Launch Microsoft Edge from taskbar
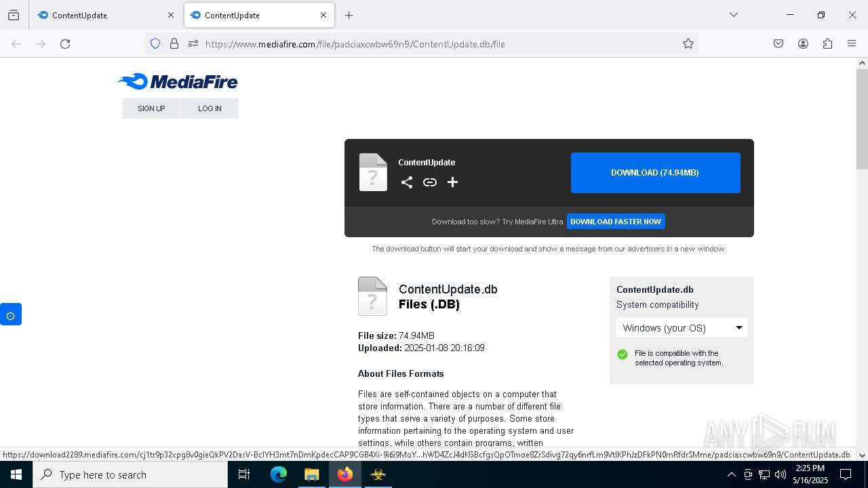Image resolution: width=868 pixels, height=488 pixels. point(279,474)
